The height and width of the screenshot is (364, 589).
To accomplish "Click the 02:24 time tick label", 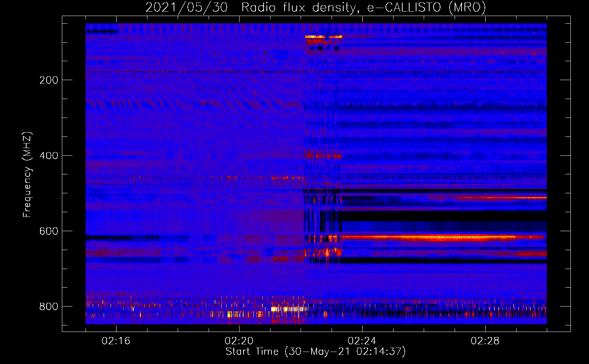I will point(362,341).
